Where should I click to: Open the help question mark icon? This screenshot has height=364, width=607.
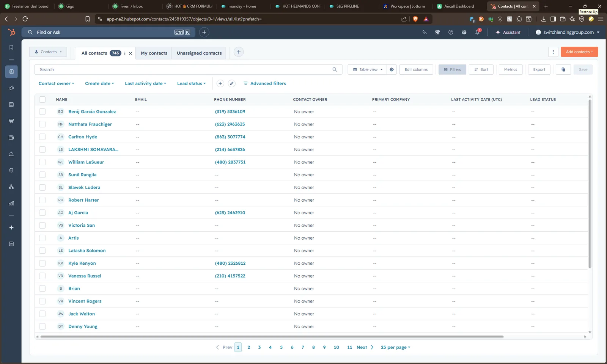coord(451,32)
